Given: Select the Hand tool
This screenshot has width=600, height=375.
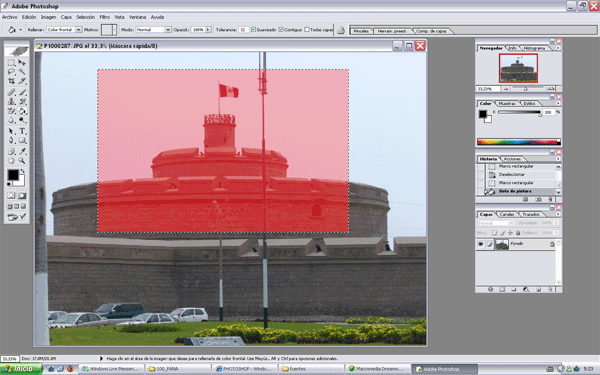Looking at the screenshot, I should [x=11, y=161].
